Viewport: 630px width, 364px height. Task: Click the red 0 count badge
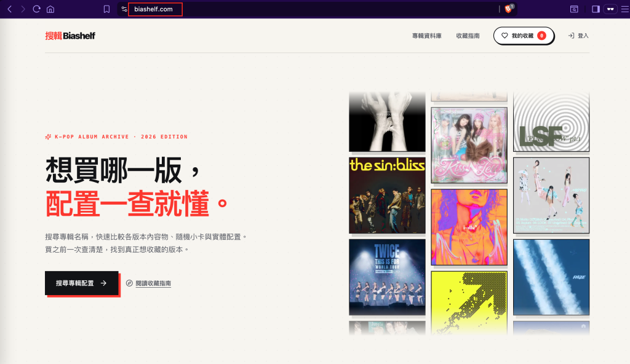(541, 36)
